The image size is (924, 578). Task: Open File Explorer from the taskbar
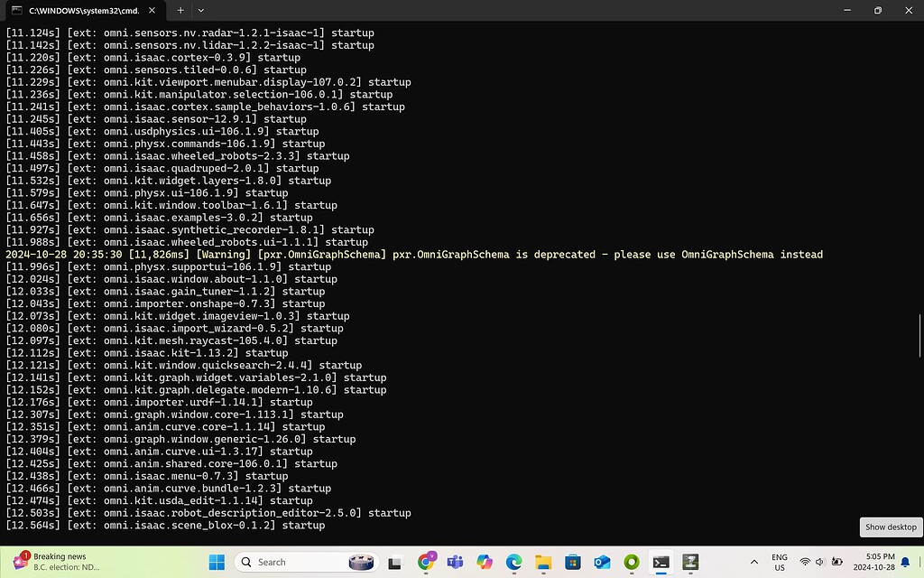point(543,562)
